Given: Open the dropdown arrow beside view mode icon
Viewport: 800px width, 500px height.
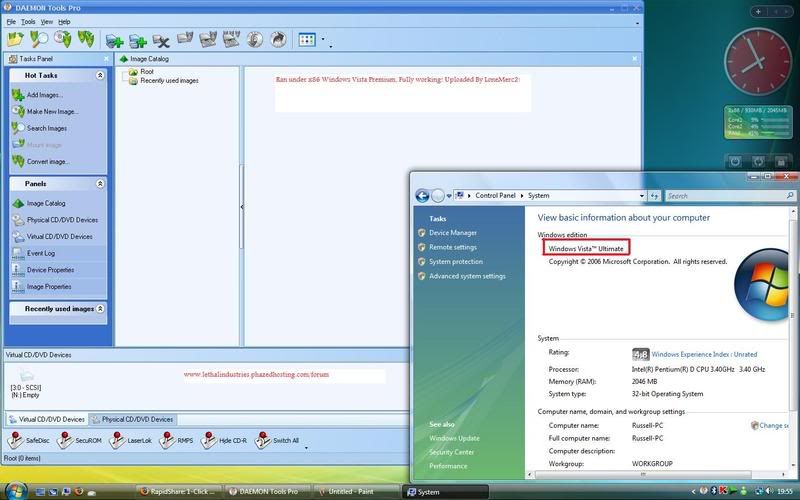Looking at the screenshot, I should [323, 39].
